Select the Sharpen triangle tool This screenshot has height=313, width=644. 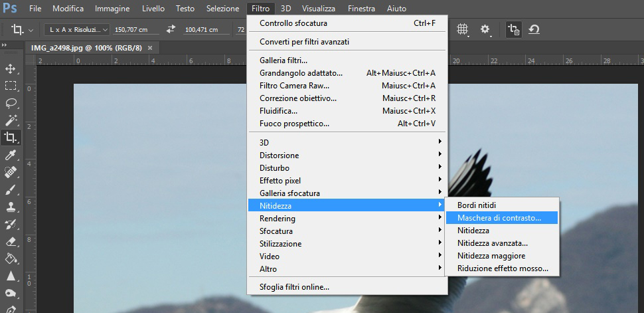point(10,276)
